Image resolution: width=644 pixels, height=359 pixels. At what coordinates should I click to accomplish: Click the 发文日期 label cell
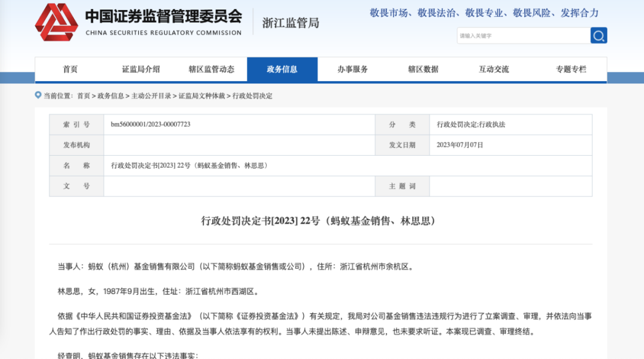[x=402, y=145]
